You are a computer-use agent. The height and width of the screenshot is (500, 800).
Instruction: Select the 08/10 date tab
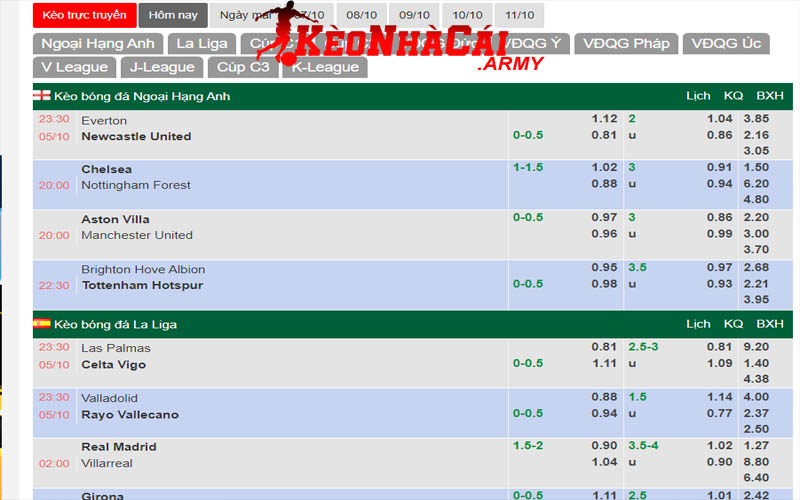[x=361, y=15]
